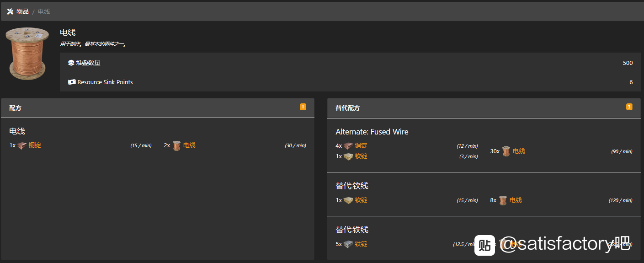Open 电线 link beside 8x output
Image resolution: width=644 pixels, height=263 pixels.
click(x=516, y=200)
